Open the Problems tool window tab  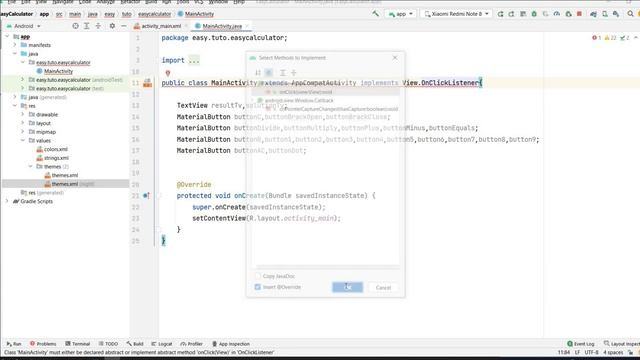[x=43, y=344]
